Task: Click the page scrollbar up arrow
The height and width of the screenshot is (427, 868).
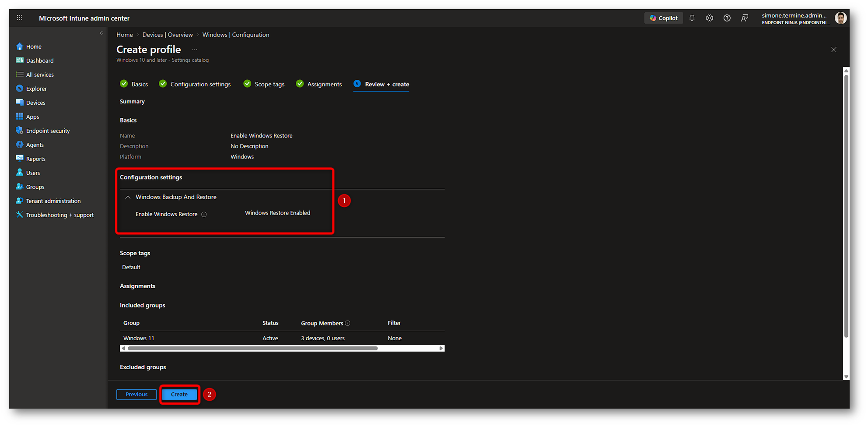Action: [846, 71]
